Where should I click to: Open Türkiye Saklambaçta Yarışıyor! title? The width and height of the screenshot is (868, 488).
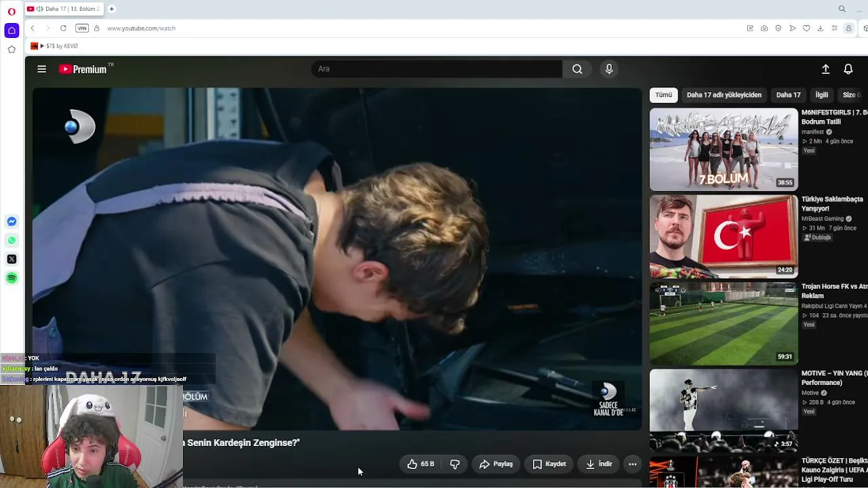click(x=832, y=204)
